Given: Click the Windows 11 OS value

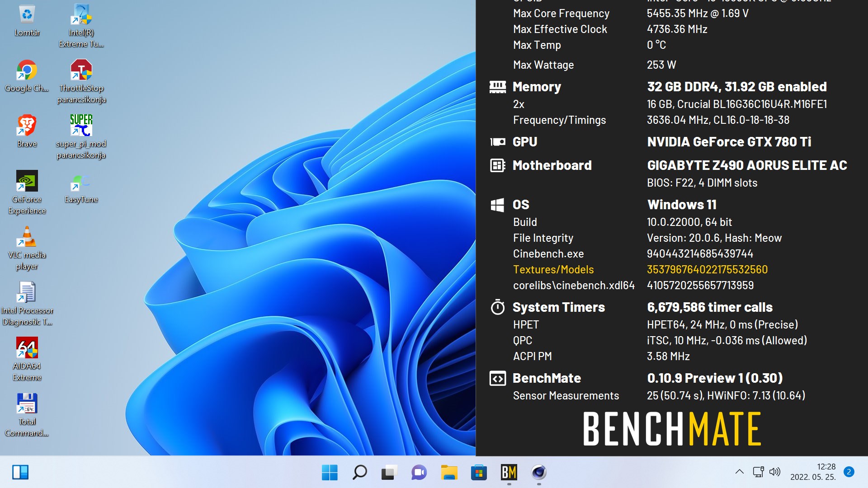Looking at the screenshot, I should [682, 205].
